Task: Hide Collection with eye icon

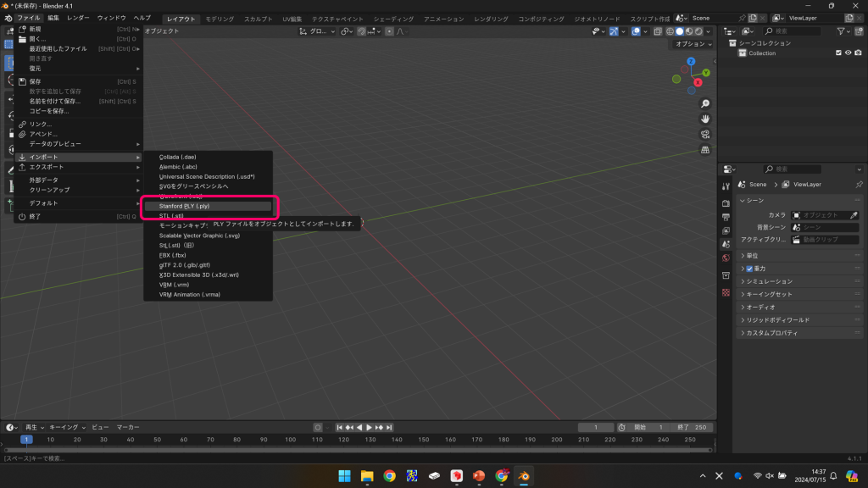Action: point(848,53)
